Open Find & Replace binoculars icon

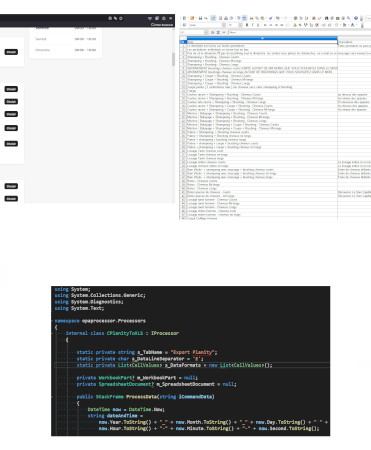326,18
